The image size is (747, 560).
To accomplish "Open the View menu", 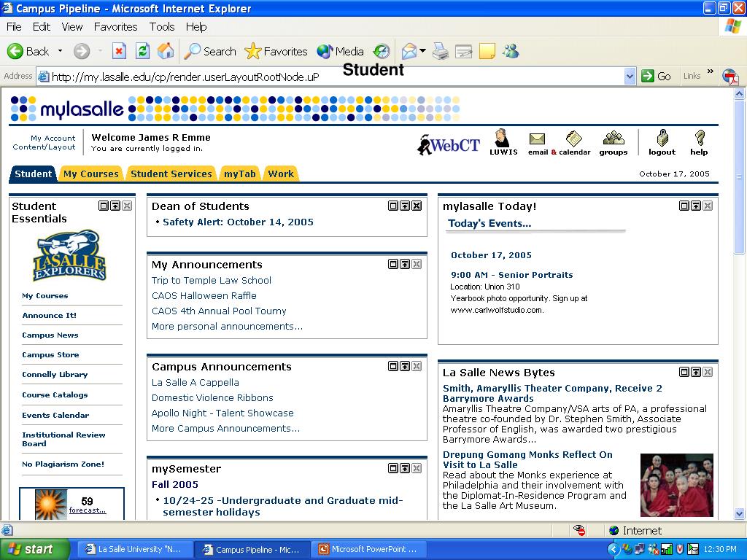I will 72,27.
